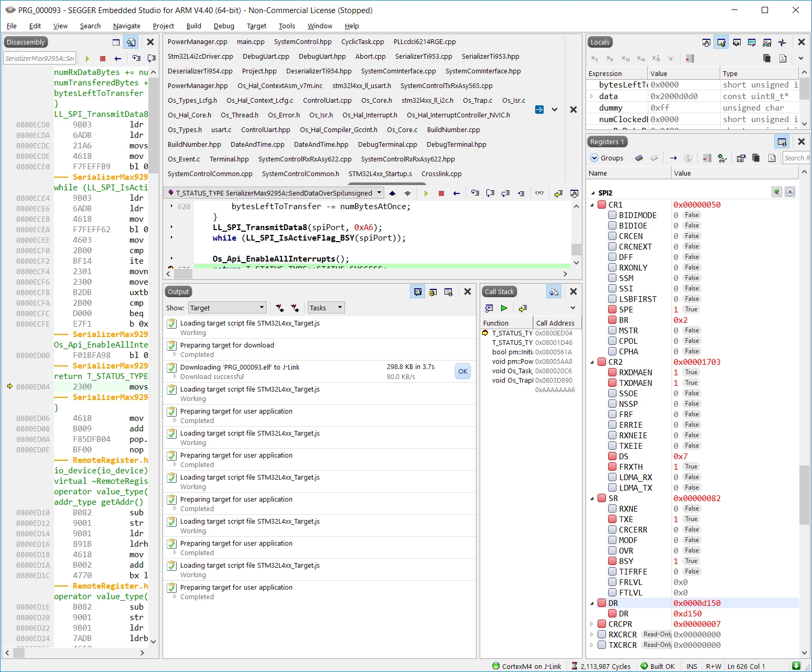Click the Registers vertical scrollbar thumb

coord(804,495)
